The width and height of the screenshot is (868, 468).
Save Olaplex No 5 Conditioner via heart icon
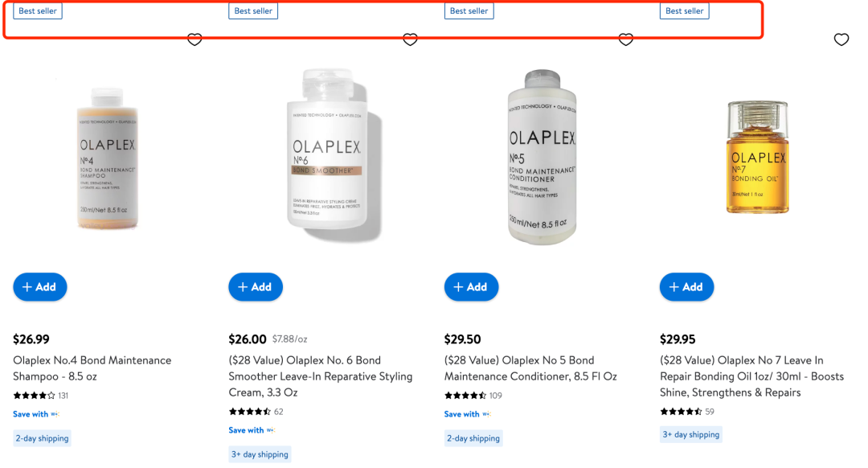(626, 39)
